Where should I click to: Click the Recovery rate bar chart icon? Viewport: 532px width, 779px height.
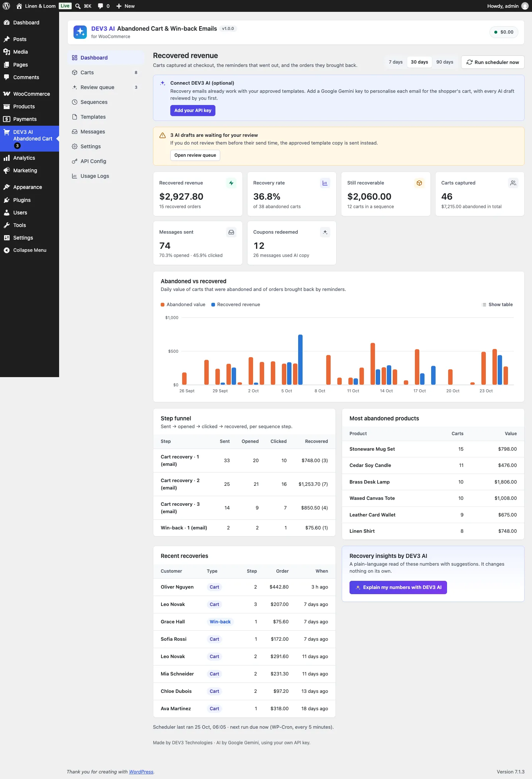[x=325, y=183]
